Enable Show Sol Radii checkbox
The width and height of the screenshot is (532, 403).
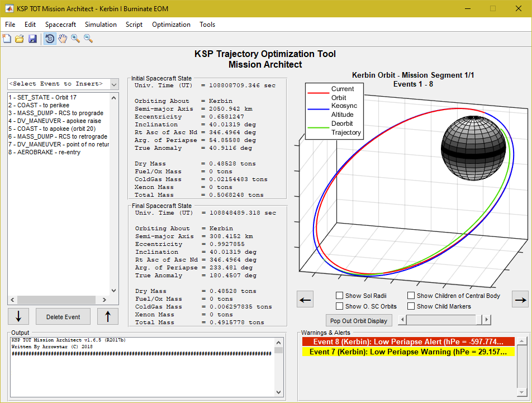[x=339, y=296]
